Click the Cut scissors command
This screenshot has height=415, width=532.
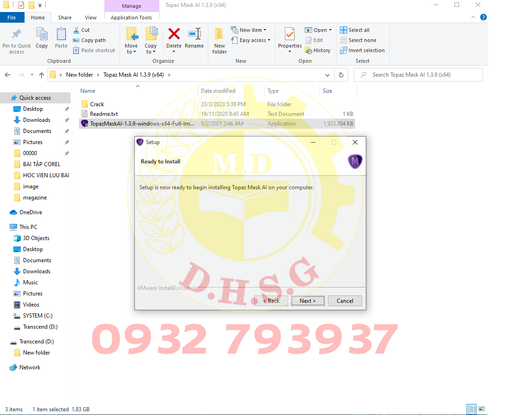click(81, 30)
